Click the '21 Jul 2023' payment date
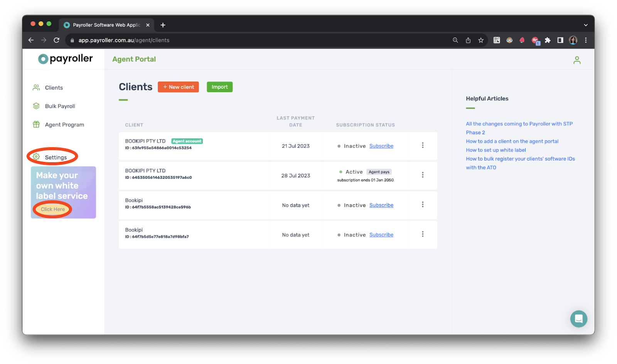 pos(295,146)
